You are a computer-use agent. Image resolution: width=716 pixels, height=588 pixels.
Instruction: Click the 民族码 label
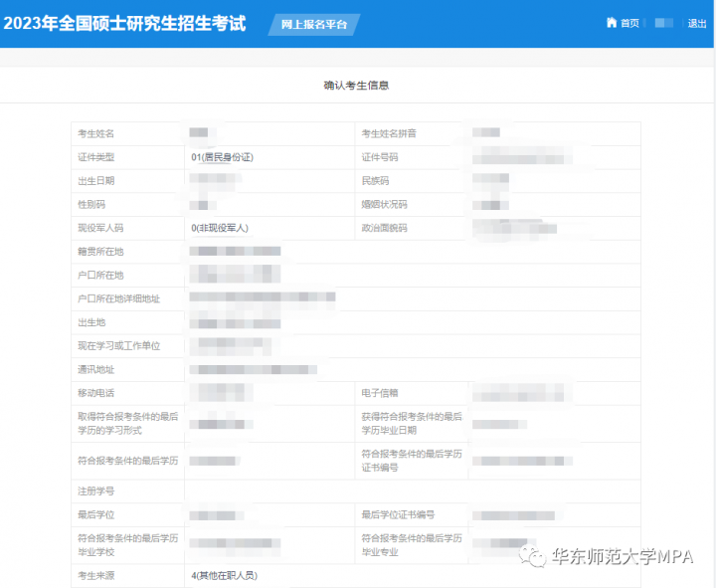[x=375, y=181]
